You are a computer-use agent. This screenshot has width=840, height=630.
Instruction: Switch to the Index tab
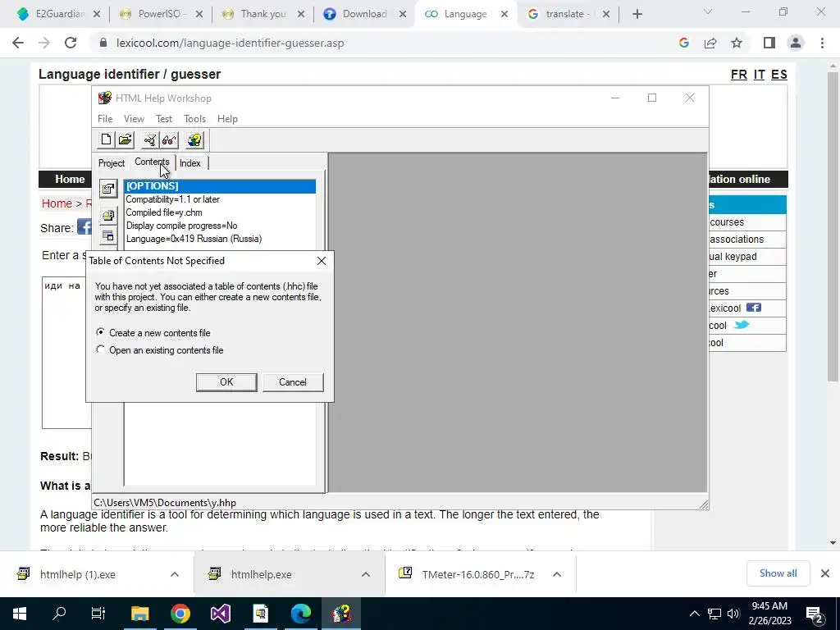(190, 163)
